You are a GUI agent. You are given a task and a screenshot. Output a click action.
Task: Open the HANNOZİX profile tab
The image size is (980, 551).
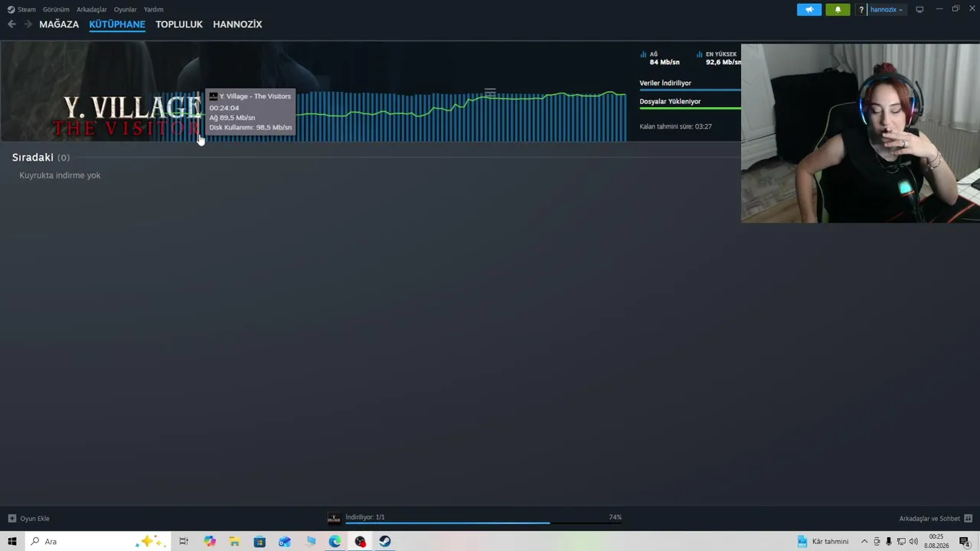(237, 24)
